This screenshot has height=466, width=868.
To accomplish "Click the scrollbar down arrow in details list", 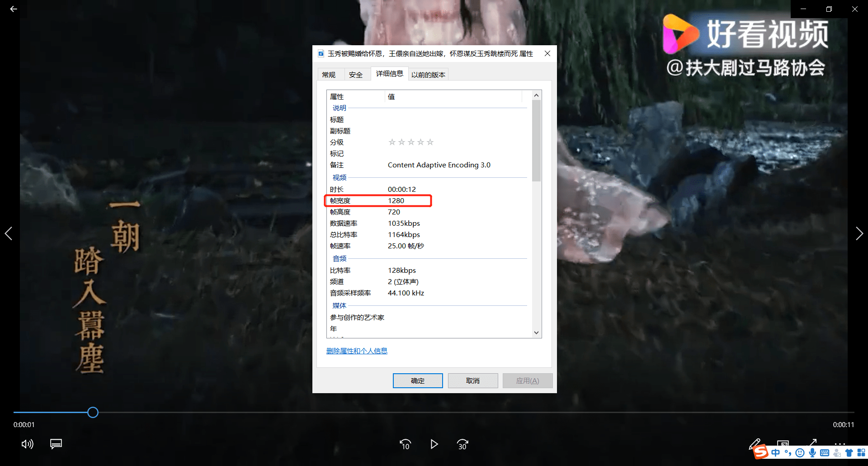I will pyautogui.click(x=537, y=333).
